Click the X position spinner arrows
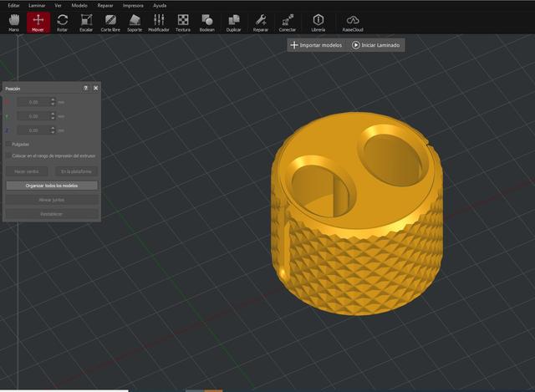 coord(53,102)
